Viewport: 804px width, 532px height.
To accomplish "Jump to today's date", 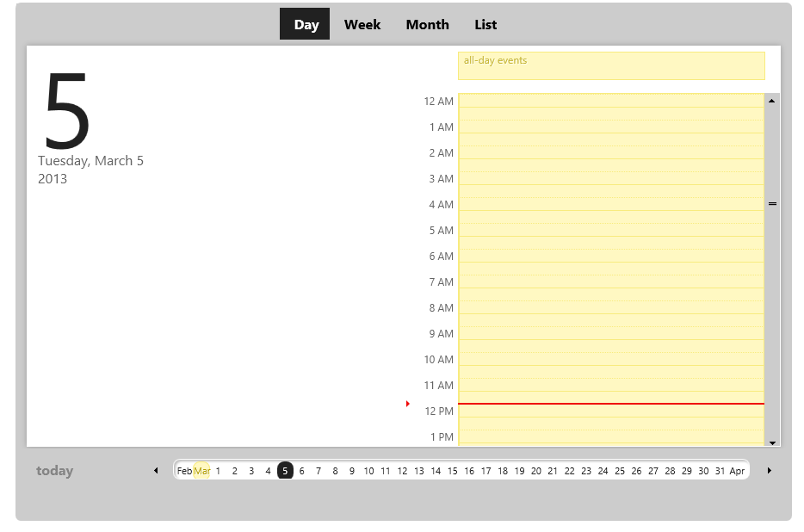I will (54, 471).
